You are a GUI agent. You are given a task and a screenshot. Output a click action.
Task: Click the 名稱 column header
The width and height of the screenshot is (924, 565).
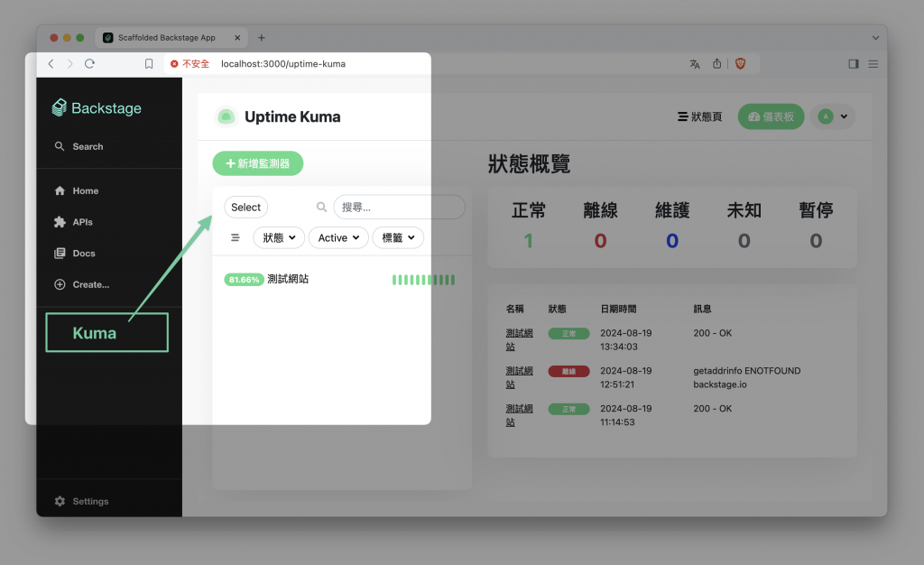514,309
